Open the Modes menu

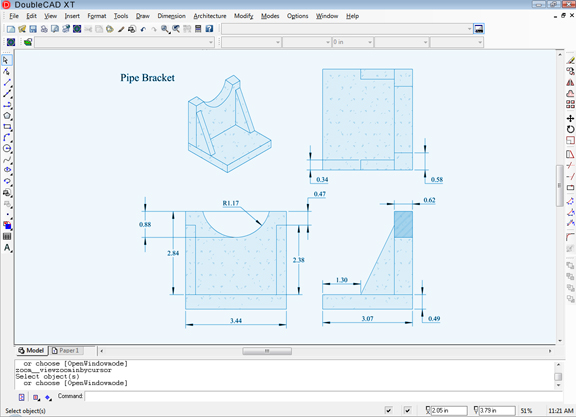pos(270,16)
